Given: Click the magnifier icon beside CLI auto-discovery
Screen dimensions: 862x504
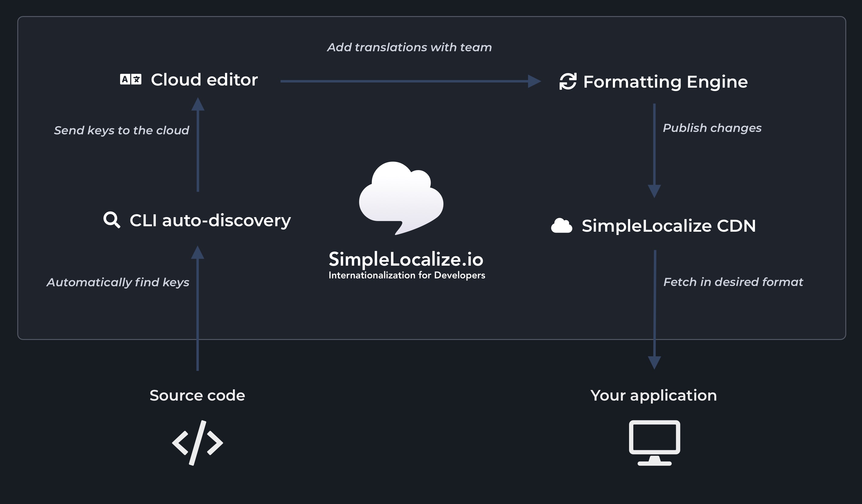Looking at the screenshot, I should tap(112, 220).
